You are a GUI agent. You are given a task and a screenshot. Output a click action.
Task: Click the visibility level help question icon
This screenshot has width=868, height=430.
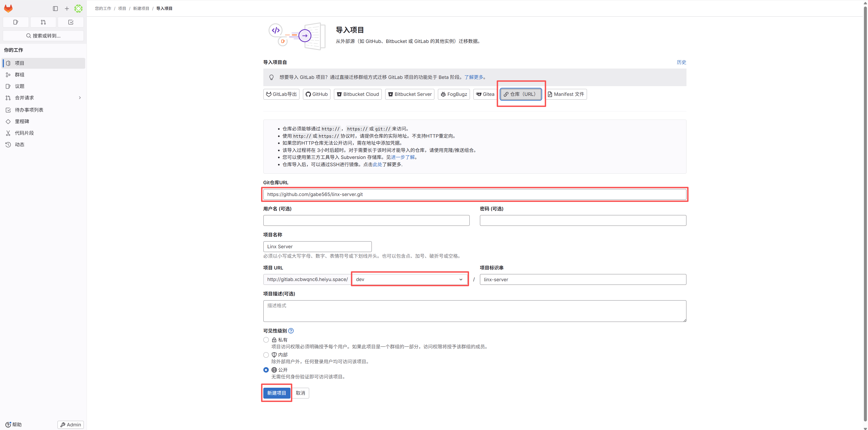tap(291, 331)
